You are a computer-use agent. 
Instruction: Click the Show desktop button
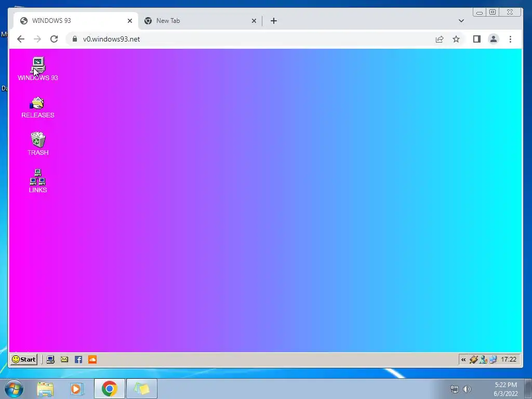528,389
